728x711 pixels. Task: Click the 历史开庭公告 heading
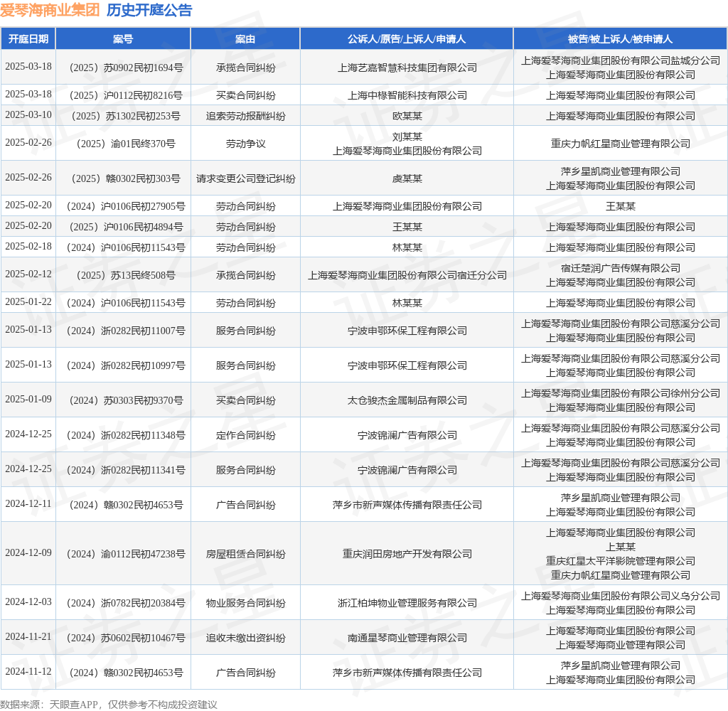[149, 10]
